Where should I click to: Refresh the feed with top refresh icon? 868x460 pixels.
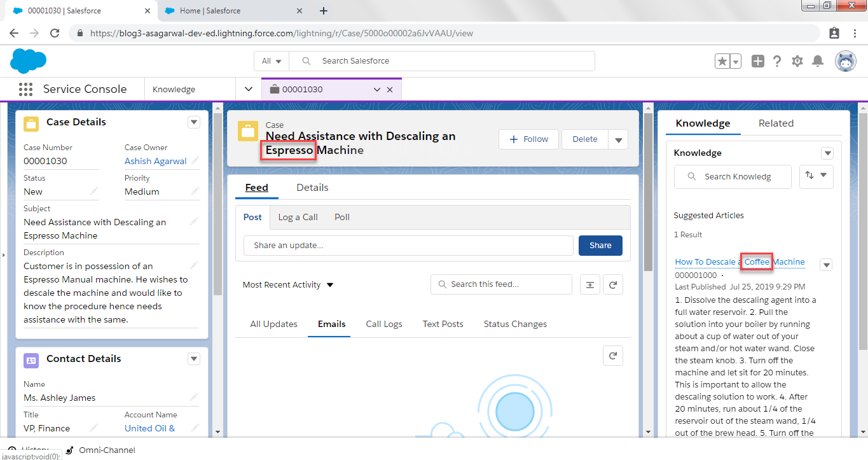(613, 284)
